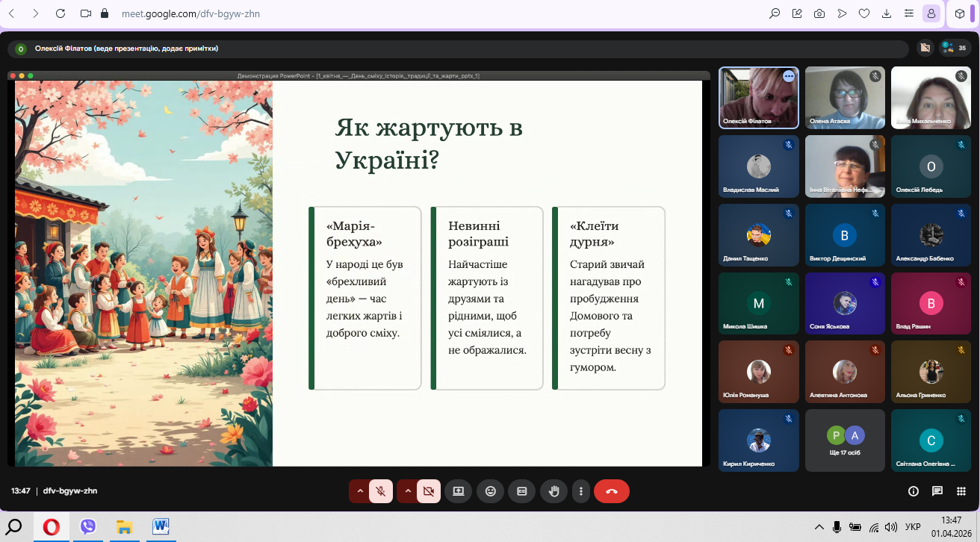Open Viber from the Windows taskbar

click(x=88, y=527)
